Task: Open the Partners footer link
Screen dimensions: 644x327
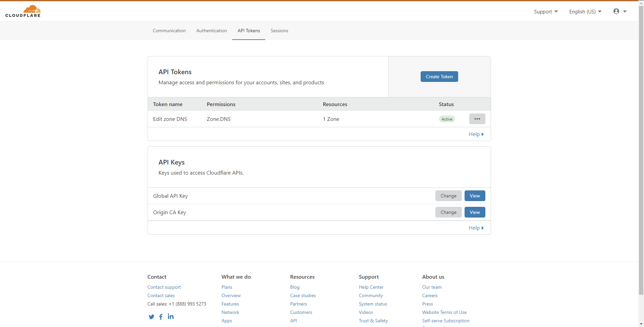Action: 299,304
